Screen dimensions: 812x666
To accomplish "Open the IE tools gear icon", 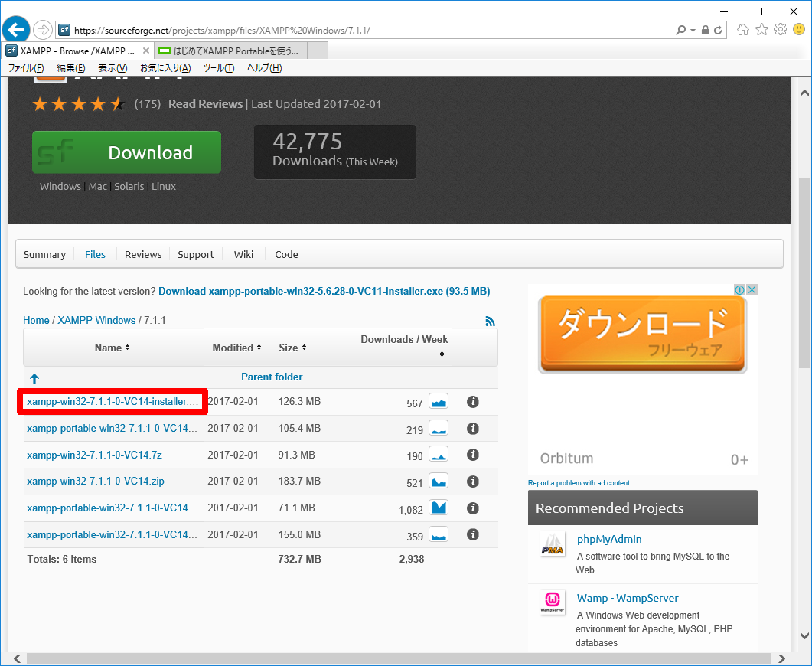I will [x=780, y=30].
